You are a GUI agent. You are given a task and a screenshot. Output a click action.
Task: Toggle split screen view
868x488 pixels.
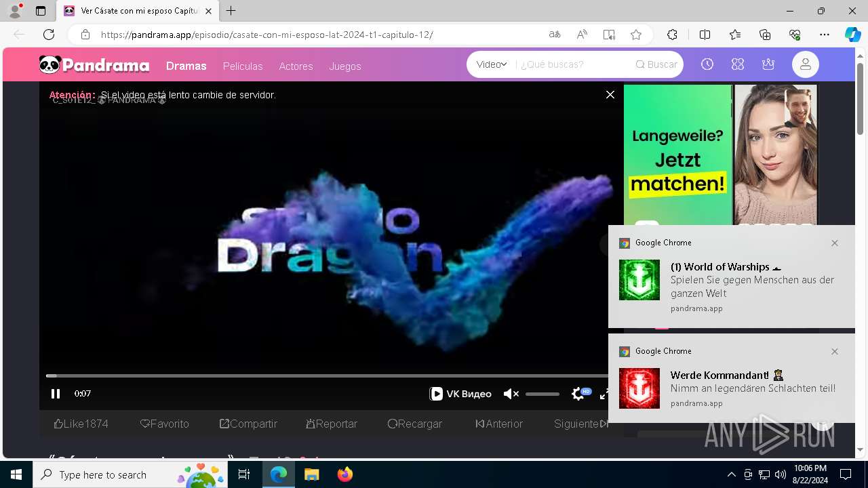[x=705, y=35]
